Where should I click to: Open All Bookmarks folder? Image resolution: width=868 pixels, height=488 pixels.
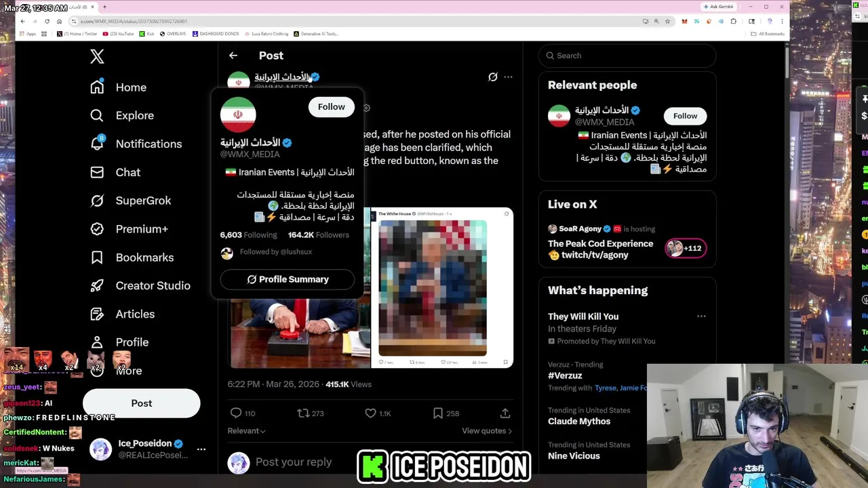click(768, 33)
